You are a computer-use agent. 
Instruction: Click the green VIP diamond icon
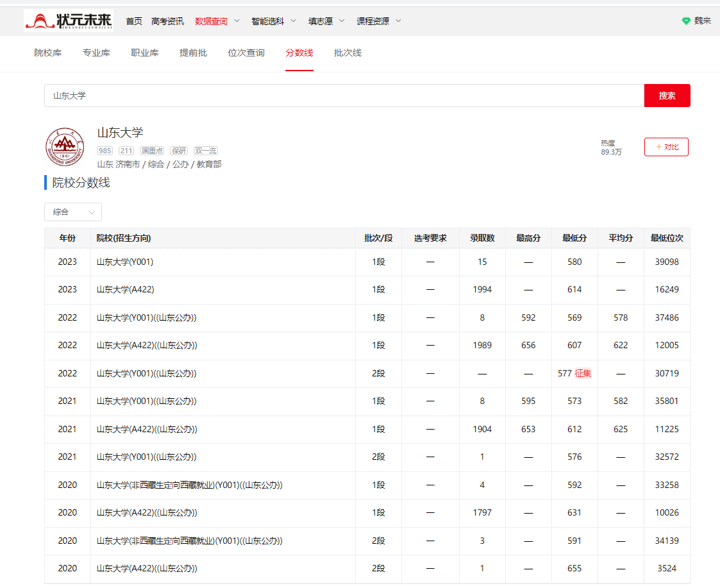pos(686,21)
